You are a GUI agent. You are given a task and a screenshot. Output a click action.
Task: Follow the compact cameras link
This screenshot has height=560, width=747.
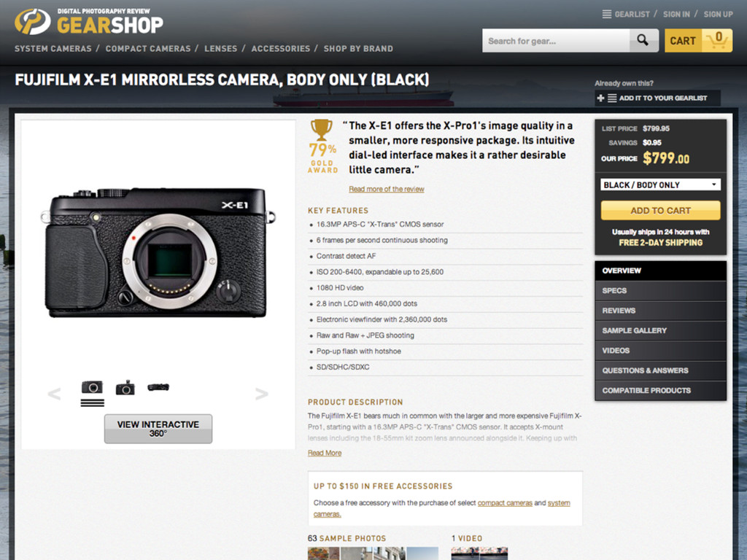[505, 503]
